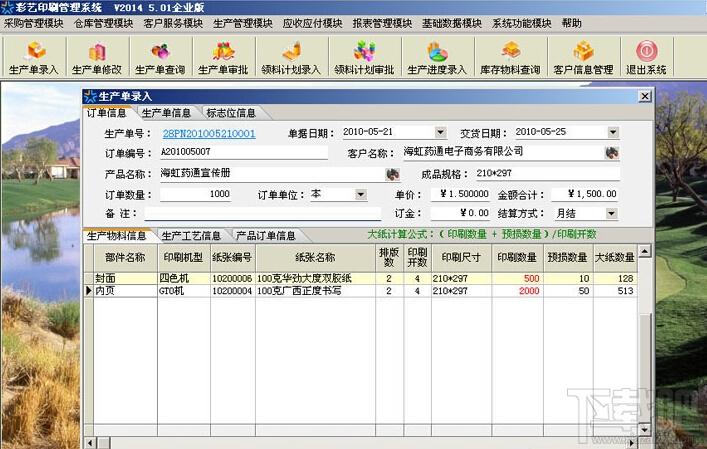Expand 单据日期 date dropdown
Viewport: 707px width, 449px height.
coord(441,132)
